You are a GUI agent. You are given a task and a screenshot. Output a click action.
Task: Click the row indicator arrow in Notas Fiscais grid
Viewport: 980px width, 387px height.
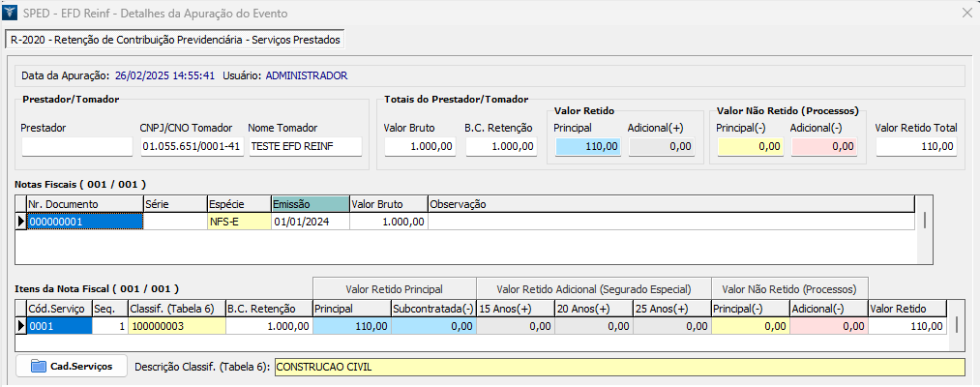pyautogui.click(x=21, y=222)
